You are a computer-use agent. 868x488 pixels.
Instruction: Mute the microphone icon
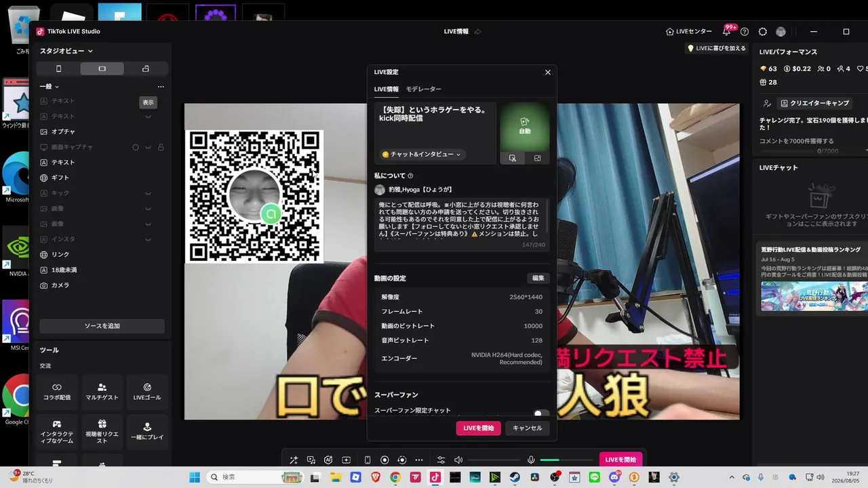pyautogui.click(x=531, y=460)
